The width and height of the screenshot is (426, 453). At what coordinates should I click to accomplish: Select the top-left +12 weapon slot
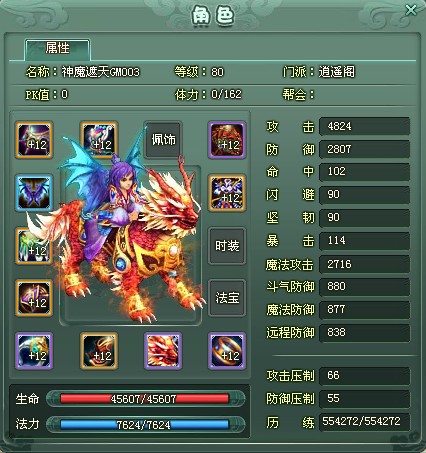(34, 140)
